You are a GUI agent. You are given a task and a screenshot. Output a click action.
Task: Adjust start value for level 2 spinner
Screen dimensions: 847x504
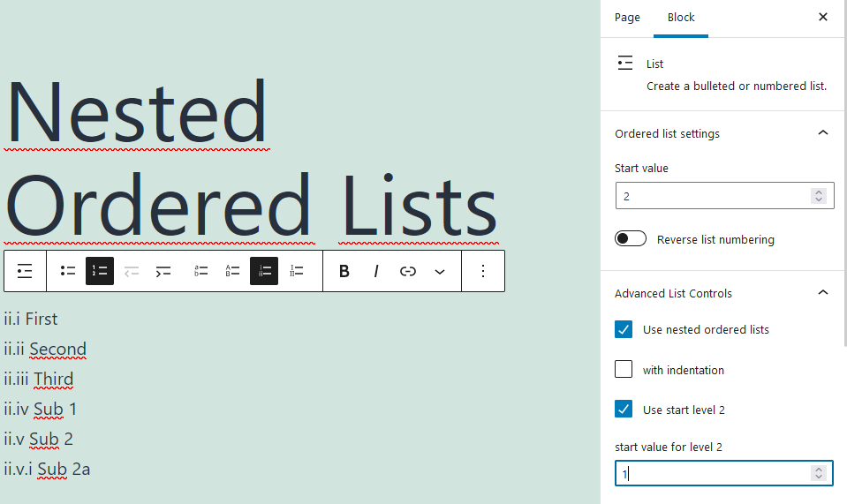click(x=819, y=473)
